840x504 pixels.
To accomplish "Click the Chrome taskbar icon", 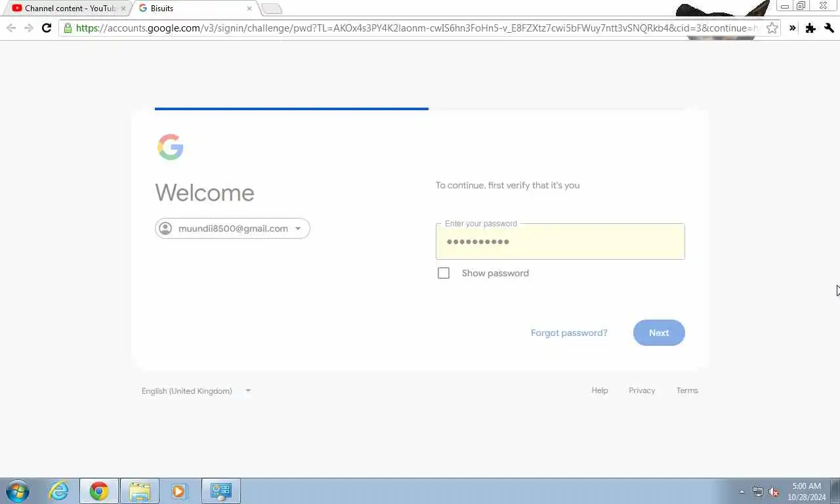I will click(99, 491).
